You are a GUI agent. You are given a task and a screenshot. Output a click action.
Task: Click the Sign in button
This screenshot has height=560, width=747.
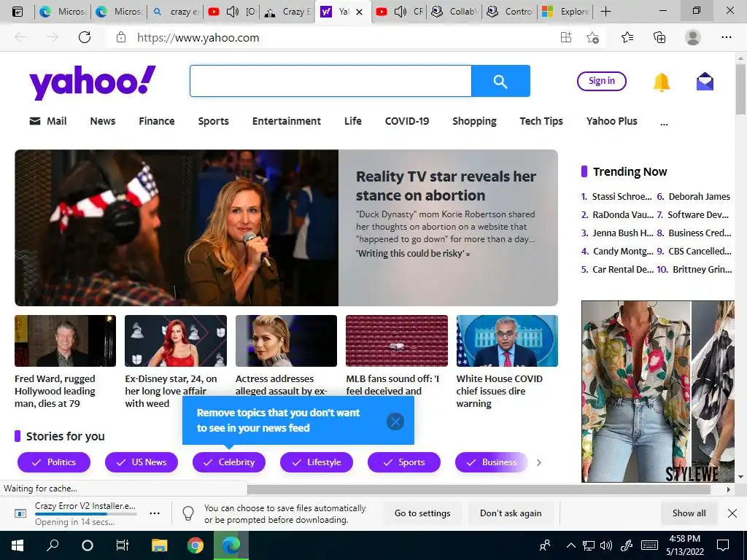tap(602, 81)
